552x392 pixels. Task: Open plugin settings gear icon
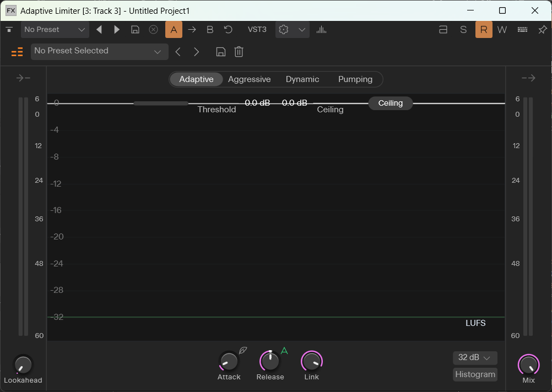click(284, 30)
